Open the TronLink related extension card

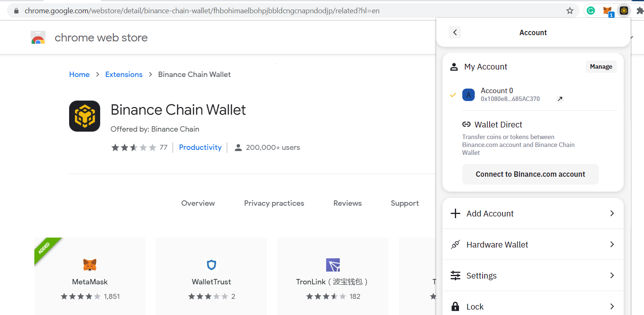333,276
